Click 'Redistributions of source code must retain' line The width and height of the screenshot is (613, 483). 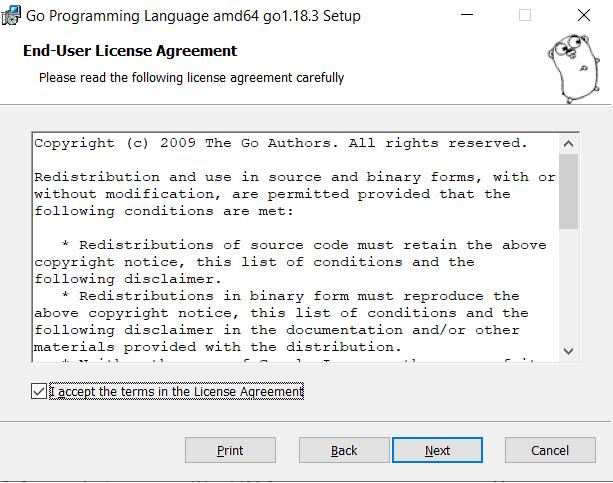pyautogui.click(x=304, y=245)
